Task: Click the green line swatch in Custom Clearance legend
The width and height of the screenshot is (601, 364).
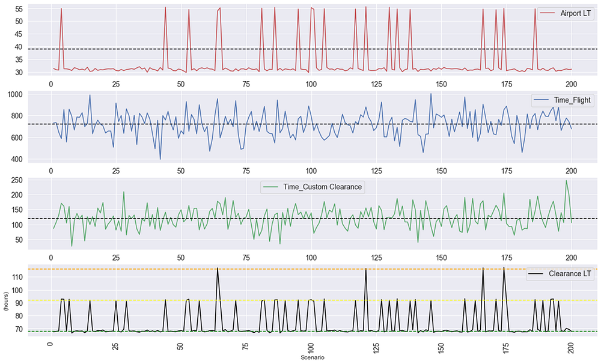Action: click(272, 187)
